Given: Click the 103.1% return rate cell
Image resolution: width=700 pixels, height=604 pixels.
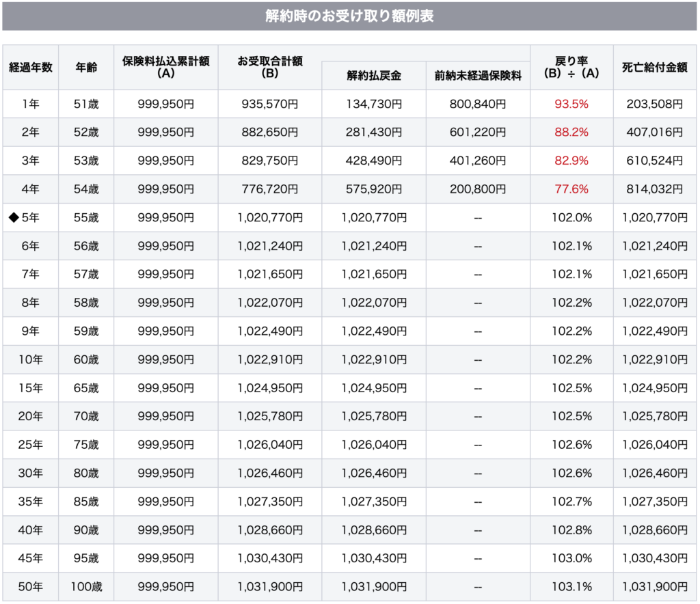Looking at the screenshot, I should [x=571, y=586].
